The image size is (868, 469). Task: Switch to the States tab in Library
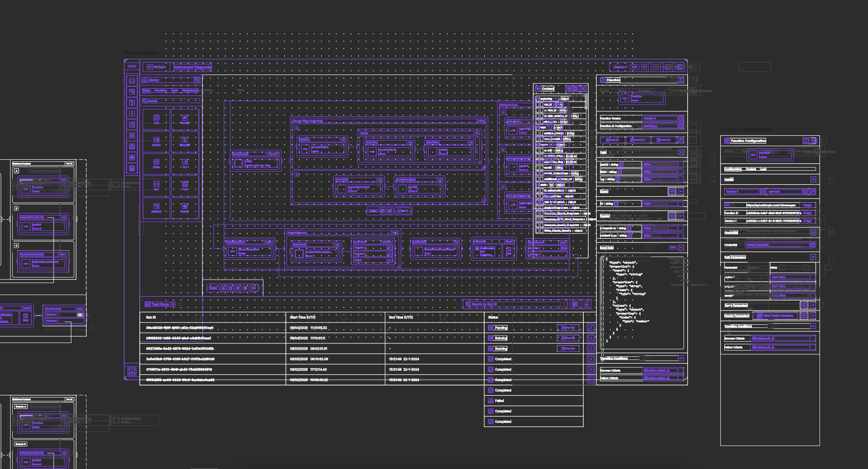[146, 91]
